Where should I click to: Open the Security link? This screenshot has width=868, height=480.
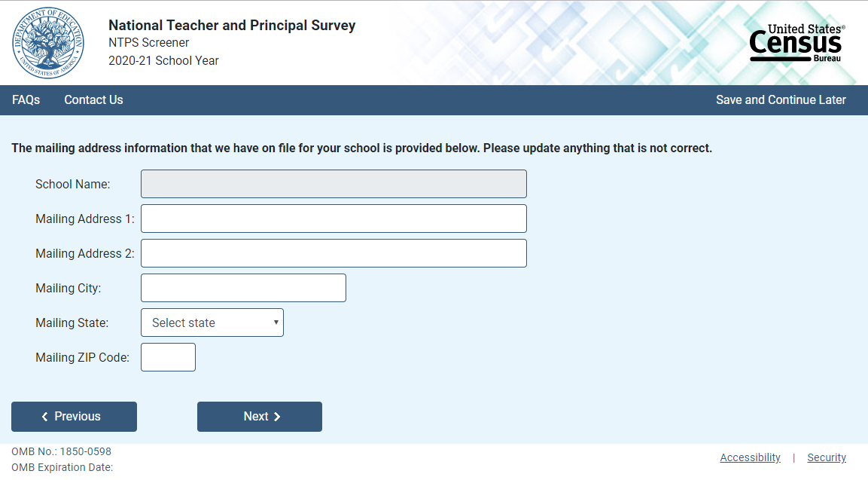(827, 457)
